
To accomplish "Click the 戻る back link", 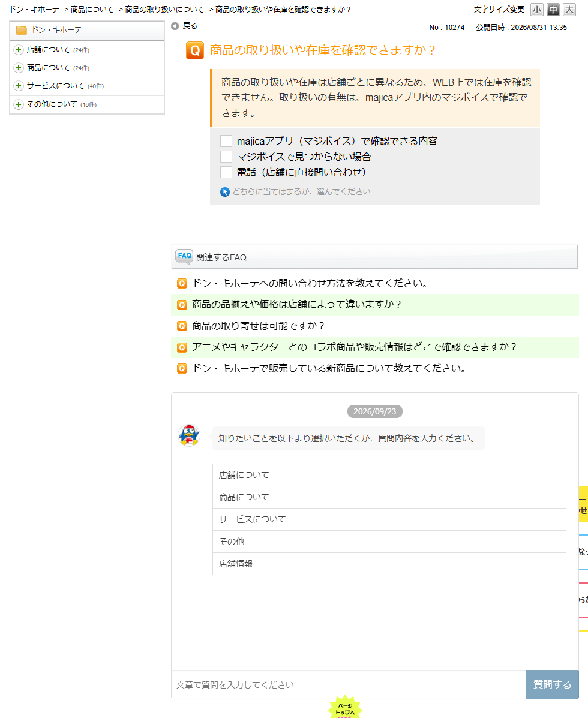I will [190, 26].
